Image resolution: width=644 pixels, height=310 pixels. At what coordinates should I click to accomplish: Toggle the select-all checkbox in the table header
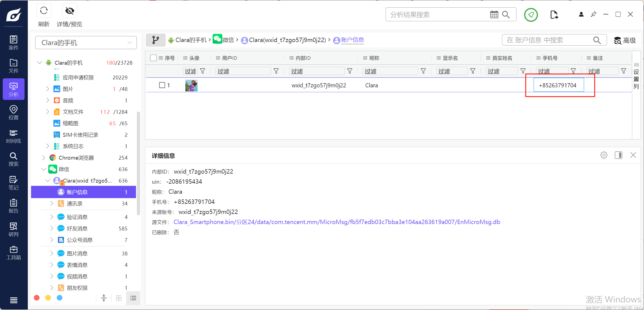coord(153,58)
